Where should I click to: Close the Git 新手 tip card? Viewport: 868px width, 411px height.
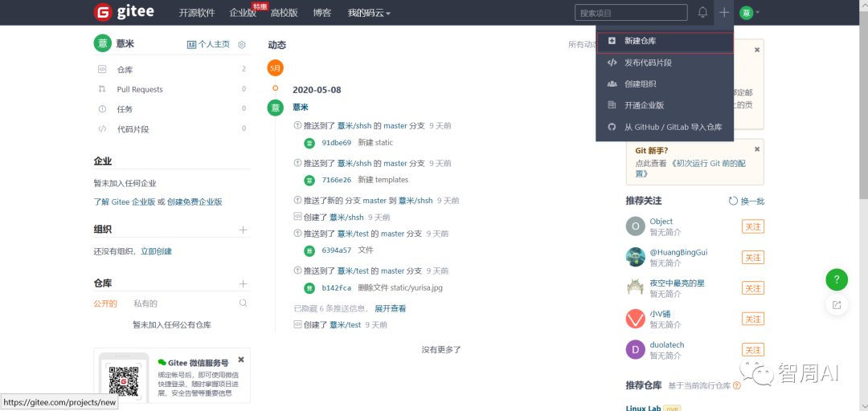757,149
